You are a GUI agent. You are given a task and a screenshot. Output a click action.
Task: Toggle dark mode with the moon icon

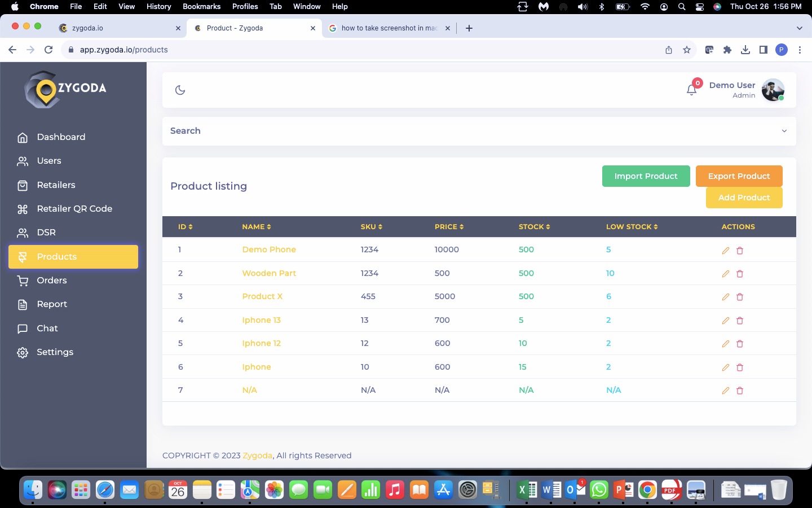(x=180, y=90)
